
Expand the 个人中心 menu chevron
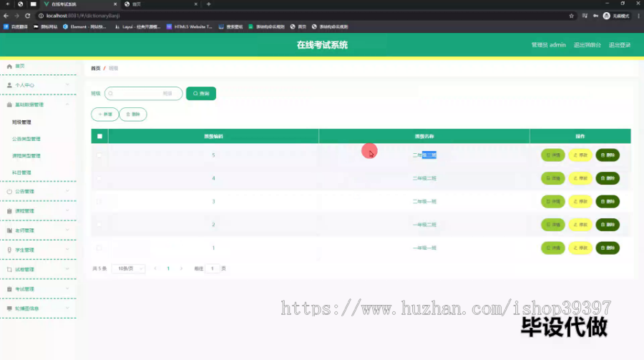point(67,85)
